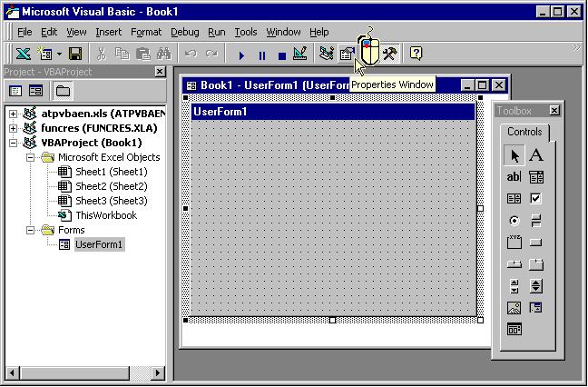Select ThisWorkbook in the project tree
The height and width of the screenshot is (387, 588).
click(106, 215)
